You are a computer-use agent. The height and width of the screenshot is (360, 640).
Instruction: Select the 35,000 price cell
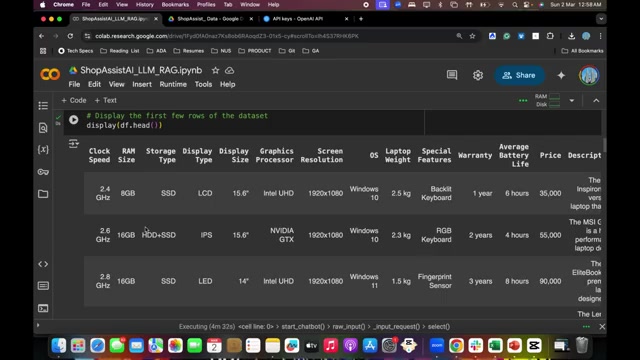click(x=550, y=193)
